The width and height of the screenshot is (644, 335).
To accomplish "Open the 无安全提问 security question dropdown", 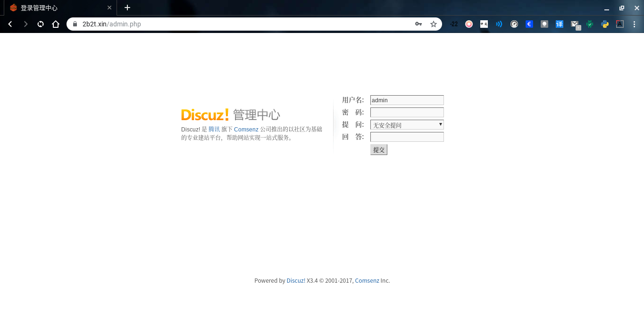I will (x=406, y=124).
